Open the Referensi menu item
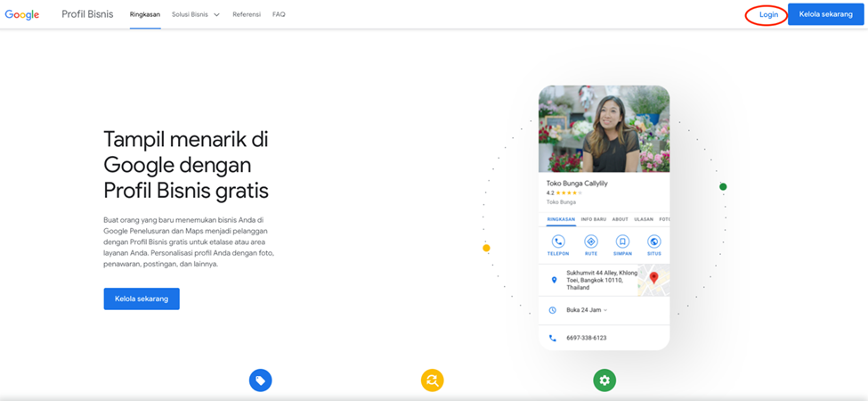 click(247, 14)
